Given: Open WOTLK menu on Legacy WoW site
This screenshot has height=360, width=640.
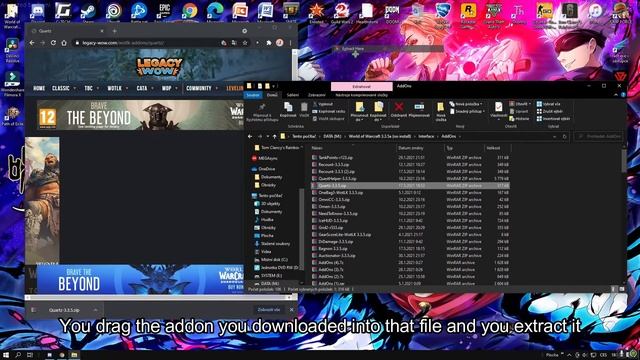Looking at the screenshot, I should click(x=115, y=88).
